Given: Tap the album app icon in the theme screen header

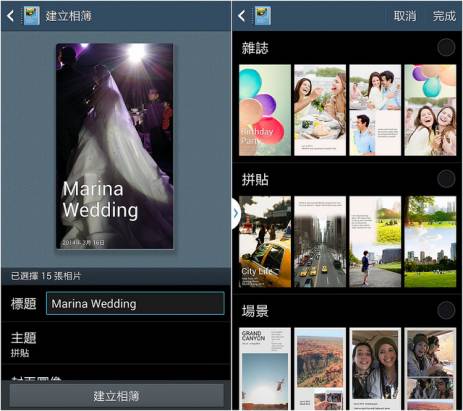Looking at the screenshot, I should 263,16.
